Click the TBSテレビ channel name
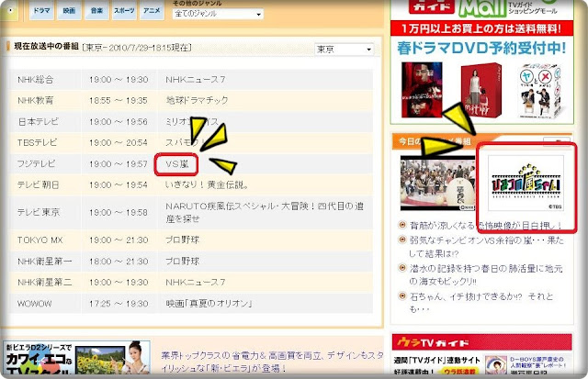The image size is (588, 379). (37, 142)
